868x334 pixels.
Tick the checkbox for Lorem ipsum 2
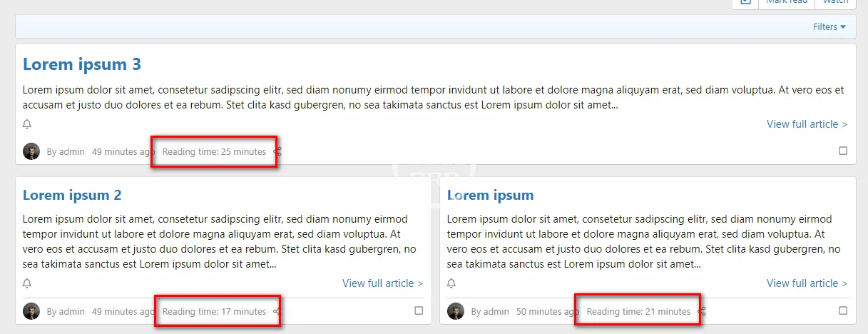[x=419, y=310]
